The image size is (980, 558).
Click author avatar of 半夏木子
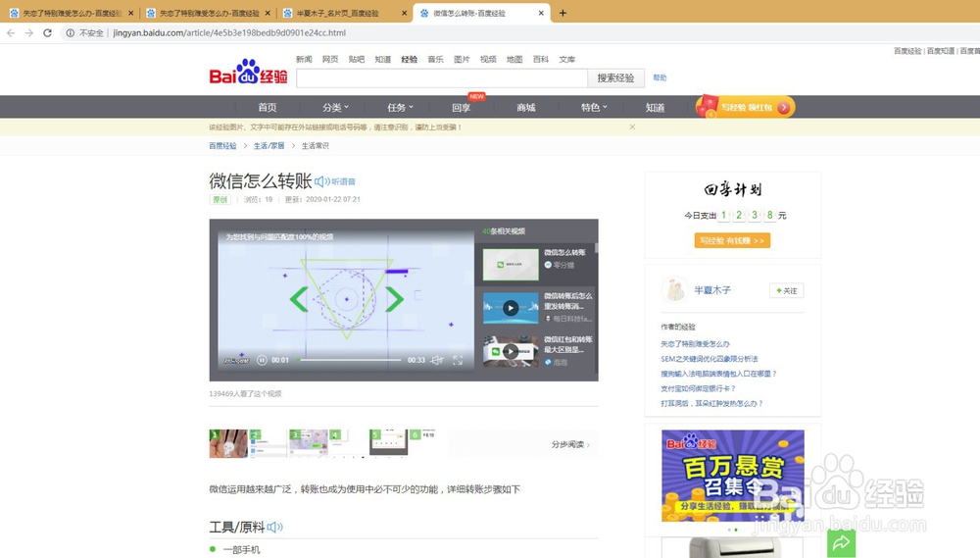coord(674,290)
